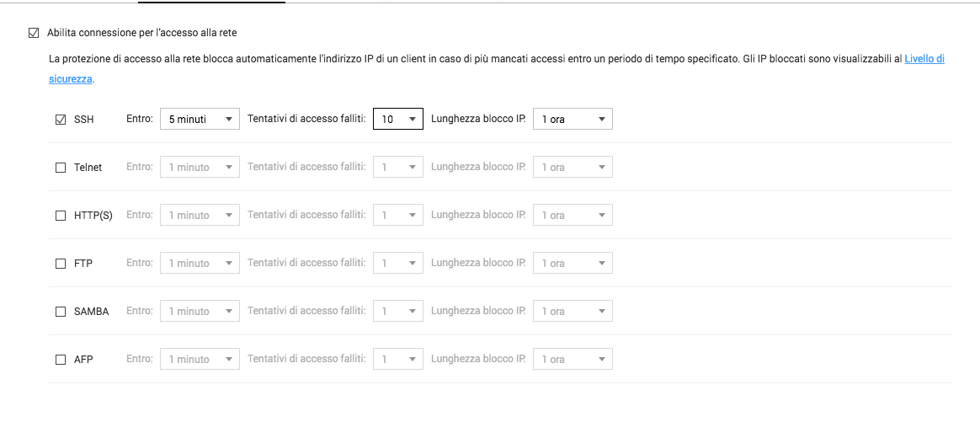Expand SSH failed attempts dropdown showing 10

tap(398, 120)
